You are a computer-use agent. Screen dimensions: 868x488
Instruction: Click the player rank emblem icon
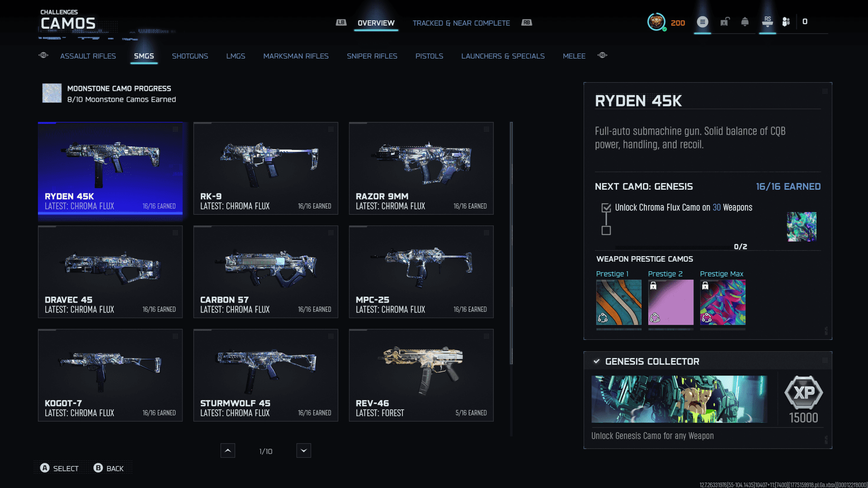point(656,22)
